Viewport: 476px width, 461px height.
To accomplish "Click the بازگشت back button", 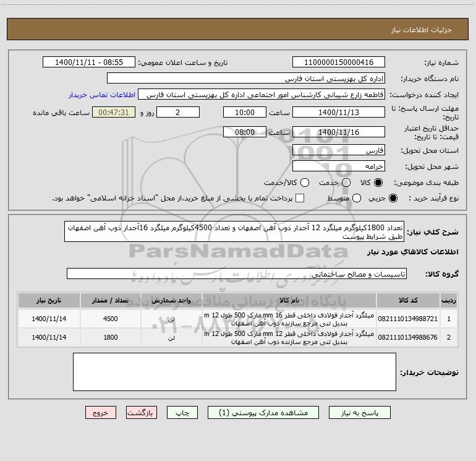I will pos(142,412).
